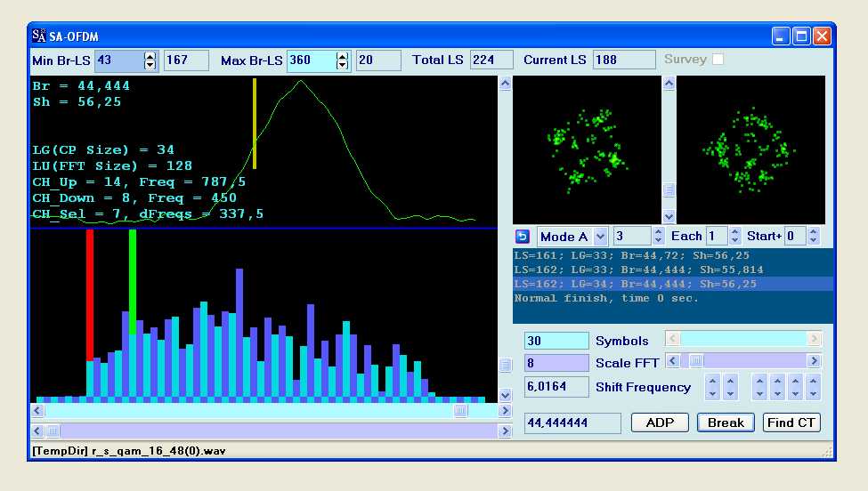Click the Scale FFT slider right arrow

click(814, 362)
